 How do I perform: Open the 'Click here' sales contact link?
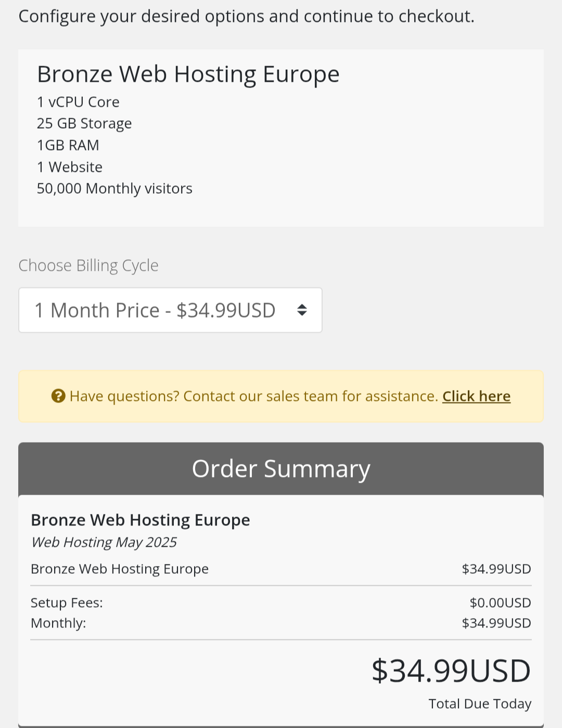476,396
